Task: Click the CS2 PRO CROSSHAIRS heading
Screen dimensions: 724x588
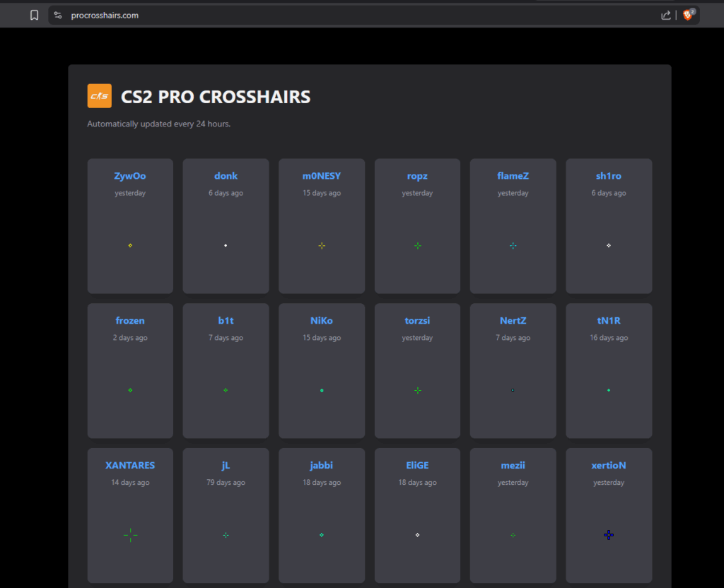Action: [216, 97]
